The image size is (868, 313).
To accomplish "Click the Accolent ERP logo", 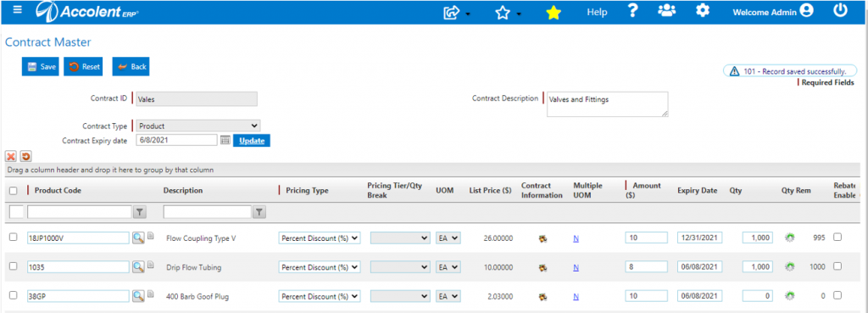I will point(87,12).
